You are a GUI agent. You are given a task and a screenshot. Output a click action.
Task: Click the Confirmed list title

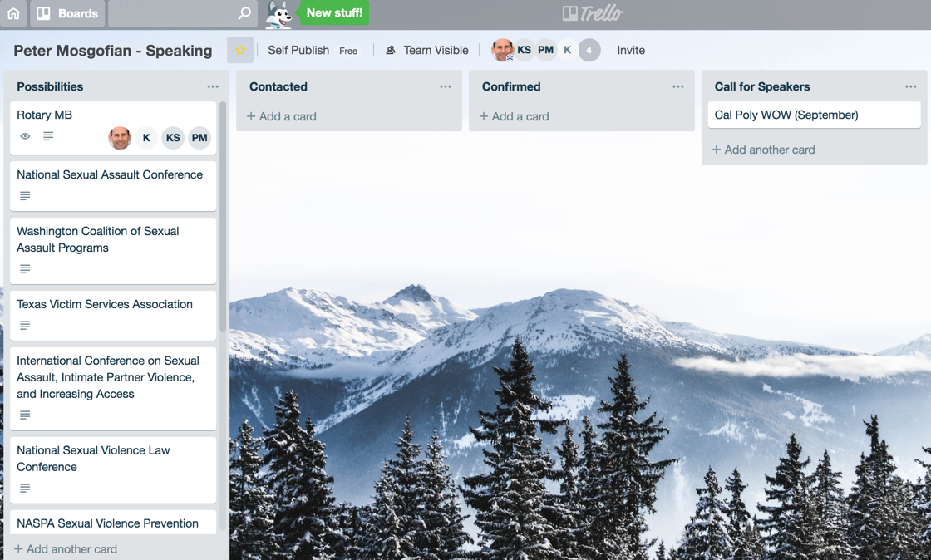coord(511,86)
